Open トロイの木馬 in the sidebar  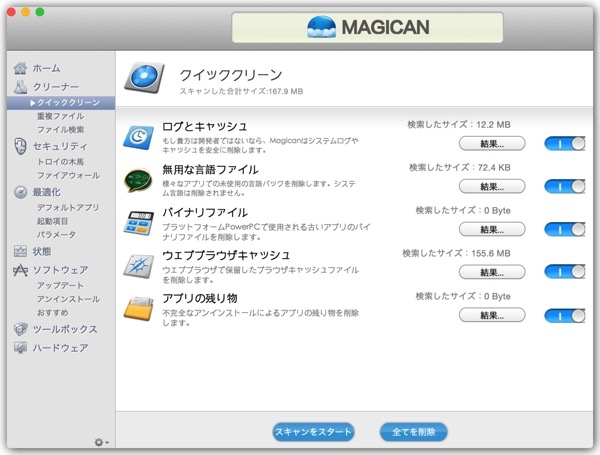(x=60, y=161)
